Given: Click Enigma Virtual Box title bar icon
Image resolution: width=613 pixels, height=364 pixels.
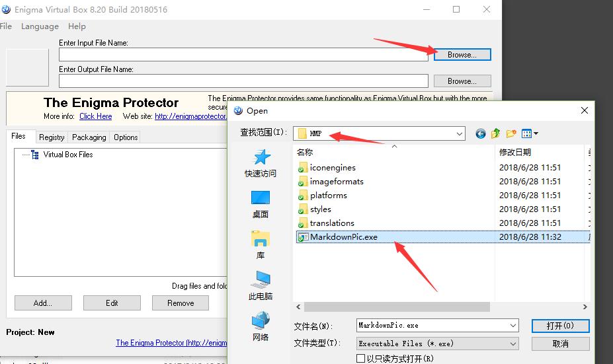Looking at the screenshot, I should [6, 9].
